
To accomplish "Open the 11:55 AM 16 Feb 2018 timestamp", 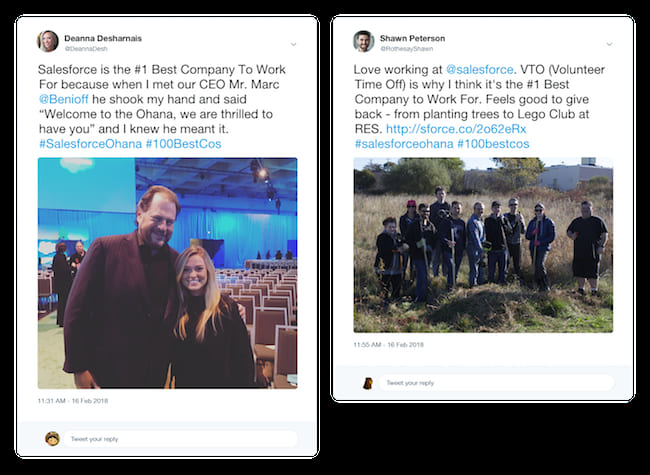I will coord(388,345).
